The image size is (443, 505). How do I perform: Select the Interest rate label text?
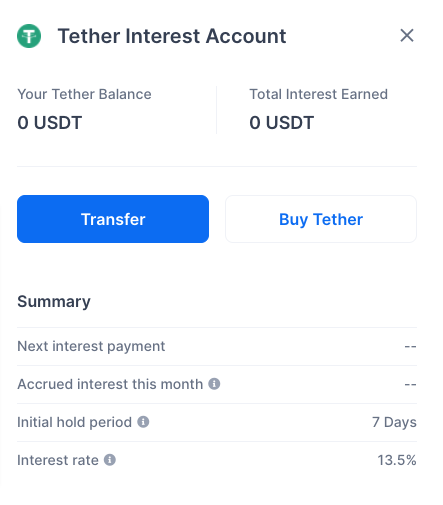pyautogui.click(x=58, y=460)
